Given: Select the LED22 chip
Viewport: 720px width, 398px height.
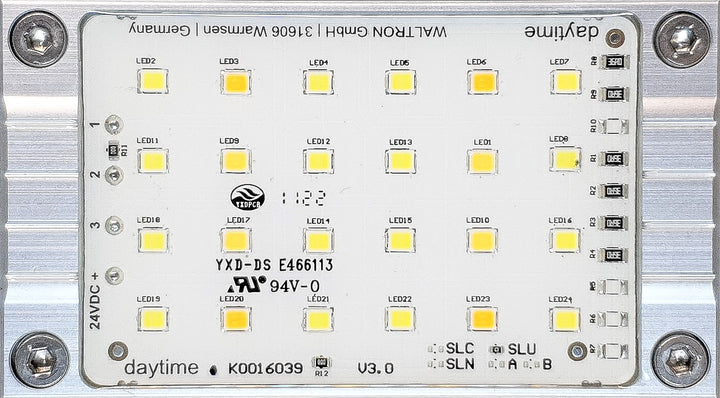Looking at the screenshot, I should coord(400,319).
